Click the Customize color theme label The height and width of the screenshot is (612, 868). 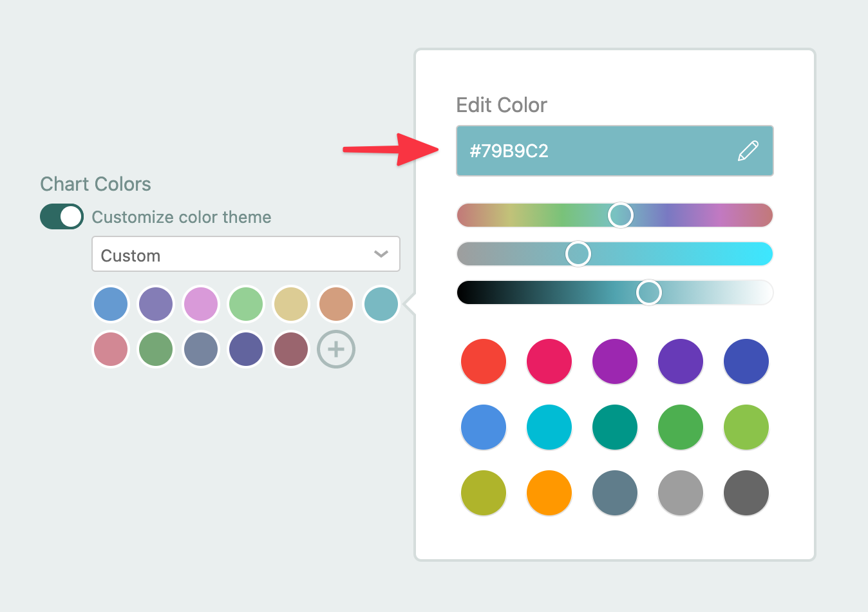(182, 217)
